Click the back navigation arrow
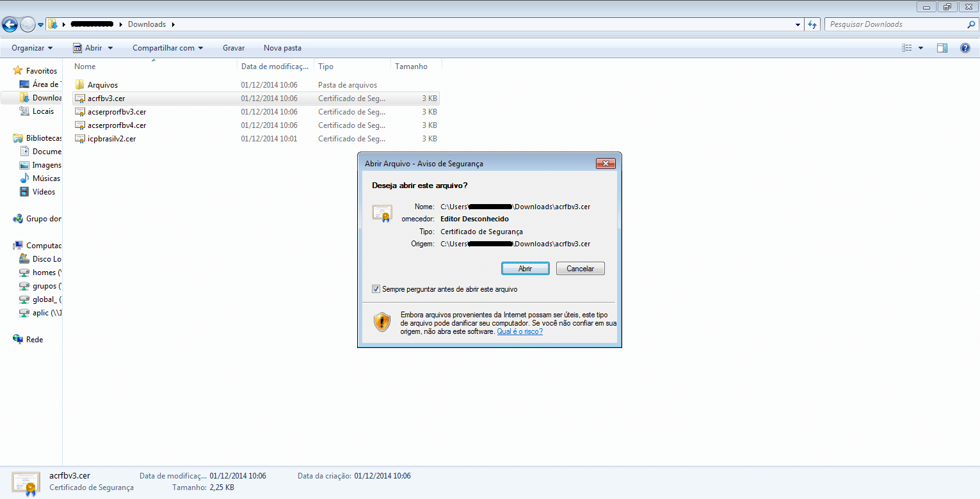Screen dimensions: 980x499 (x=10, y=25)
